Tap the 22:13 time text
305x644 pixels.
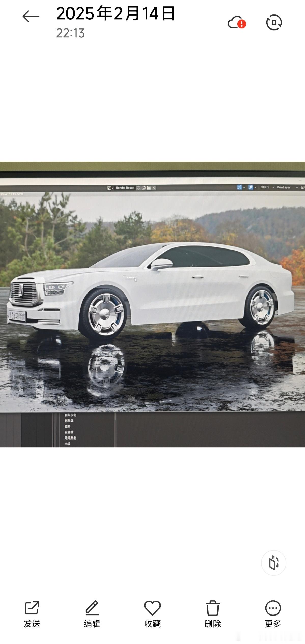[70, 33]
